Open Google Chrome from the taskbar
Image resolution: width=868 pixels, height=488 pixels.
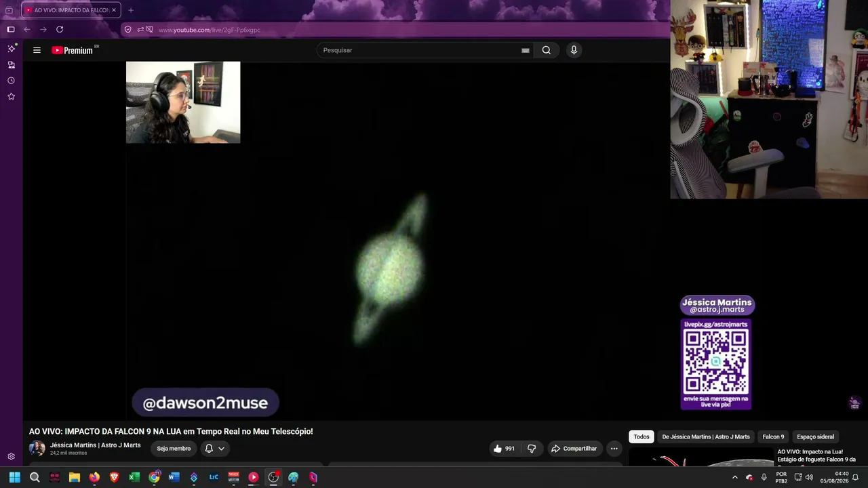tap(155, 477)
